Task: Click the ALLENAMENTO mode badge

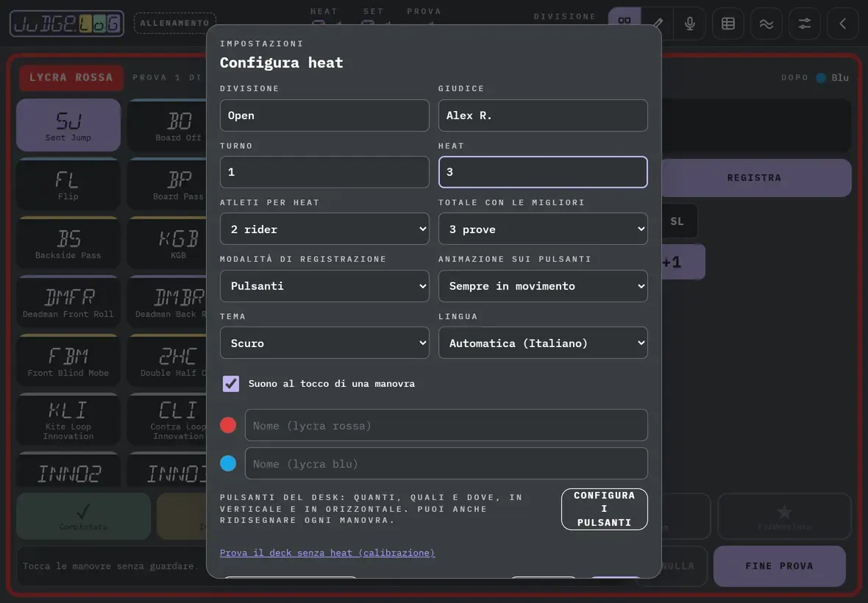Action: pyautogui.click(x=175, y=24)
